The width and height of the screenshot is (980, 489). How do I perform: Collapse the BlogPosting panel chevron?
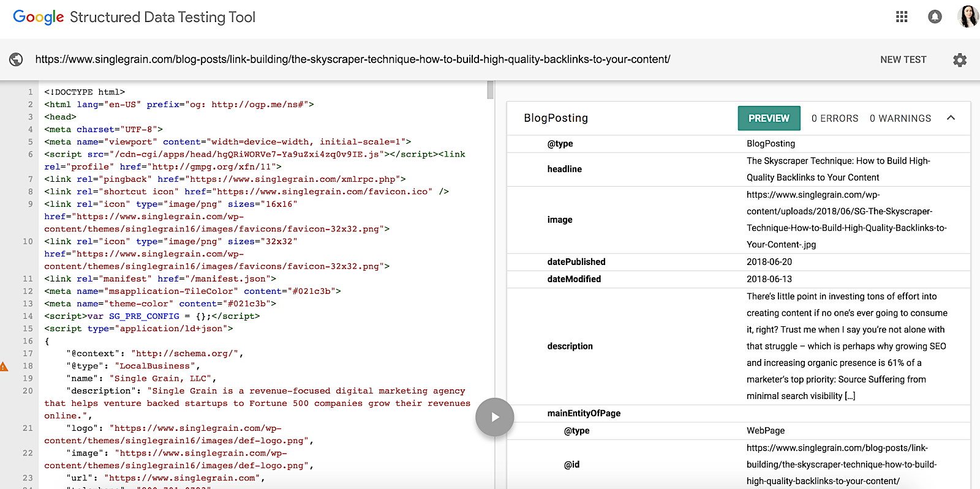click(951, 118)
